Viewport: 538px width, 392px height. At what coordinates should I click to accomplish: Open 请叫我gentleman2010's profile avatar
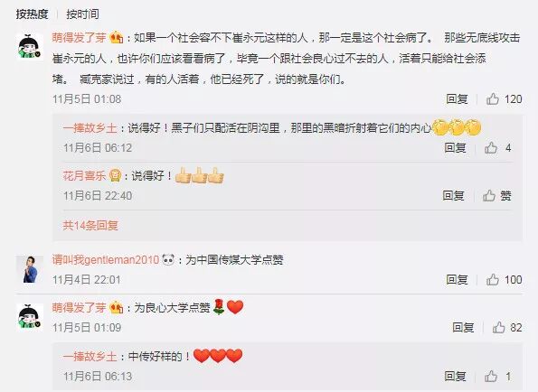30,269
